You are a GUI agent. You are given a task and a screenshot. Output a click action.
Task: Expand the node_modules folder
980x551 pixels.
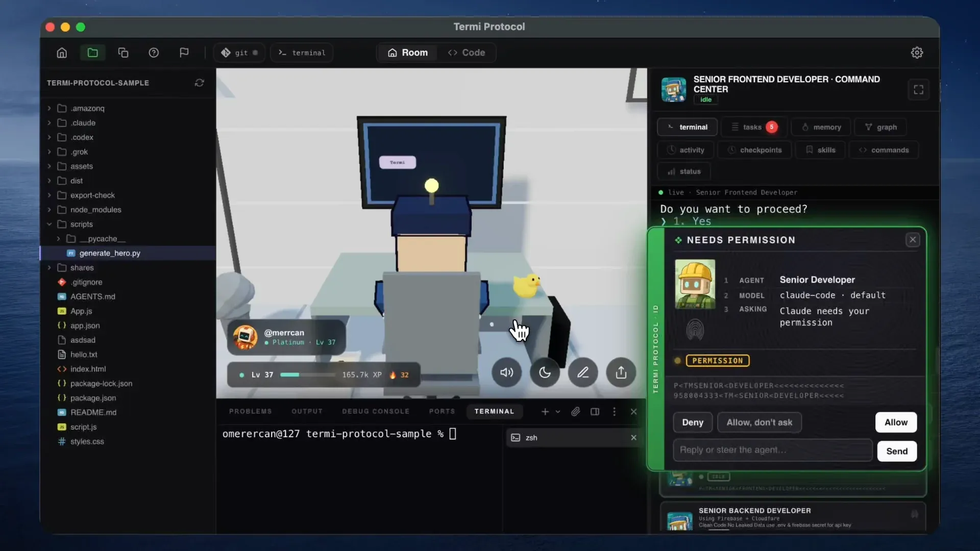(x=50, y=210)
